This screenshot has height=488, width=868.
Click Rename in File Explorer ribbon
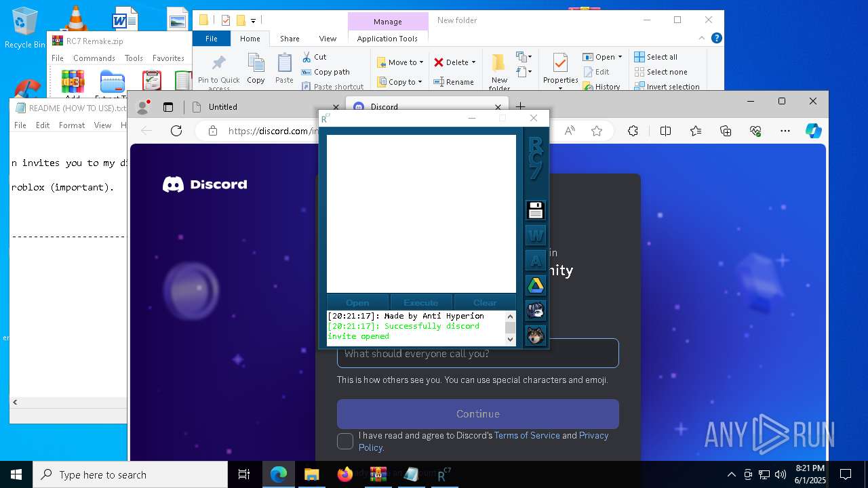[x=454, y=82]
